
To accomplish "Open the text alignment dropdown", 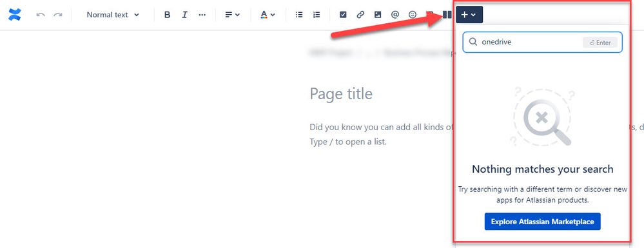I will click(233, 15).
